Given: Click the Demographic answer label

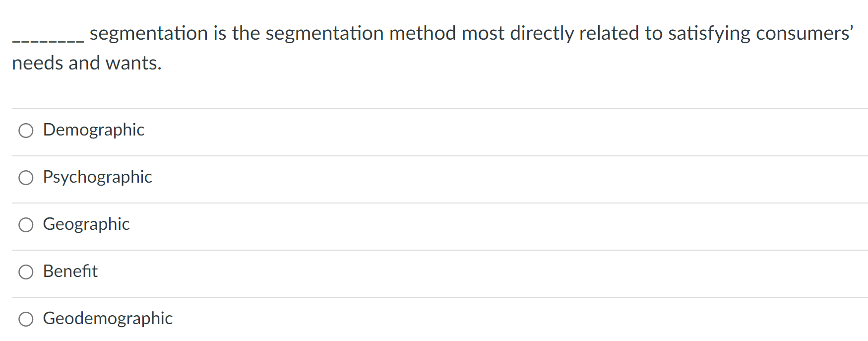Looking at the screenshot, I should (93, 130).
